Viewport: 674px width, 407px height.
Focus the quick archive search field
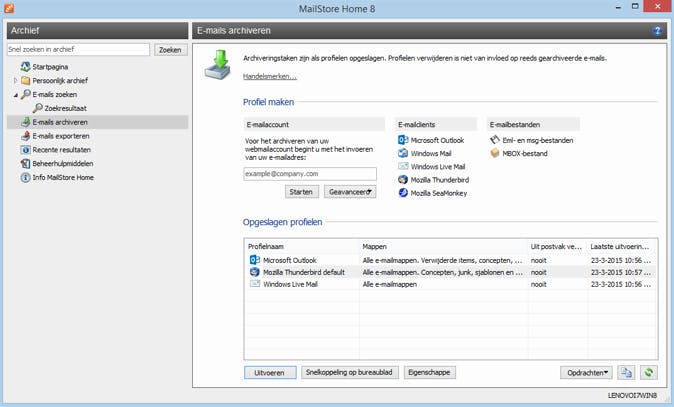click(78, 49)
